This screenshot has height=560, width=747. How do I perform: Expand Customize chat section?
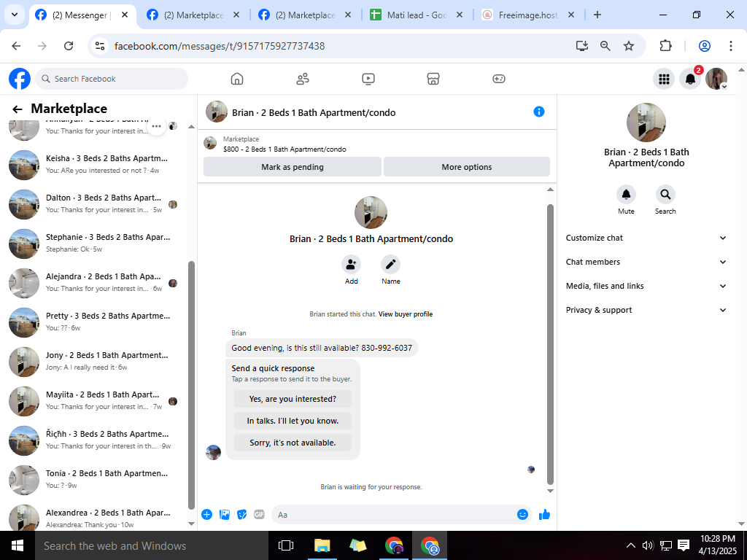tap(646, 238)
